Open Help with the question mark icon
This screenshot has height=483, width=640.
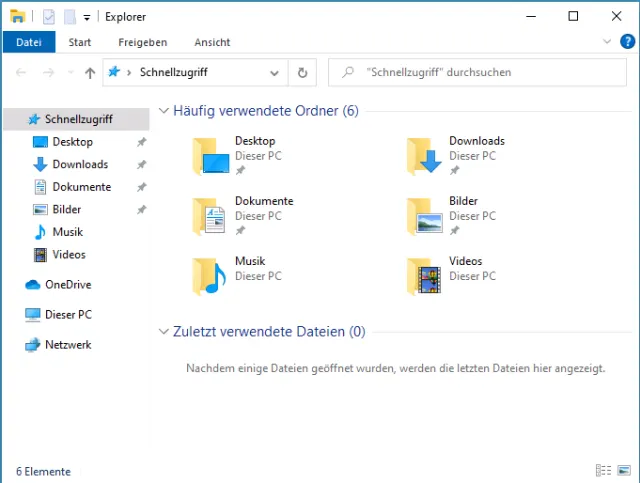click(x=627, y=42)
